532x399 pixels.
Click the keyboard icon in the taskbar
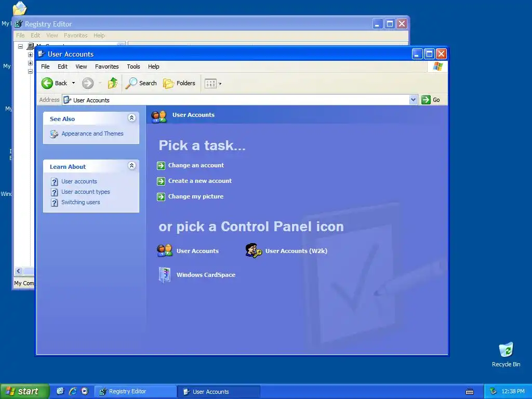tap(470, 392)
